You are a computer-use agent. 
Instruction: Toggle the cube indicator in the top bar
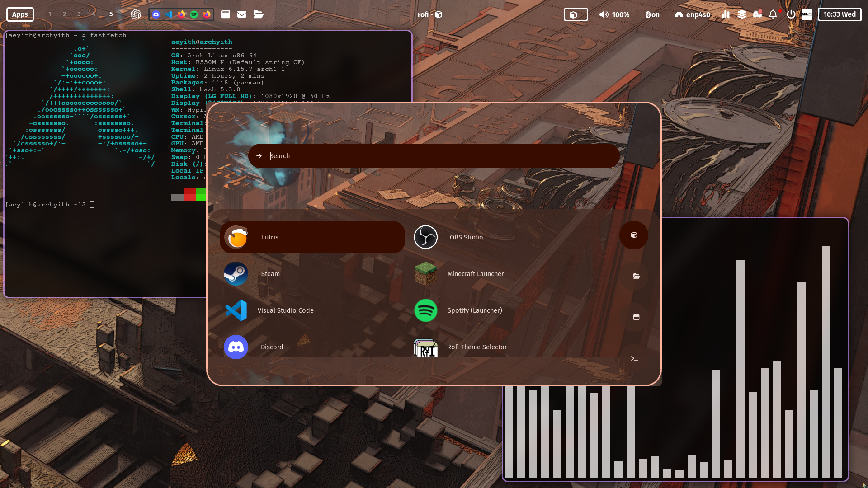coord(576,14)
